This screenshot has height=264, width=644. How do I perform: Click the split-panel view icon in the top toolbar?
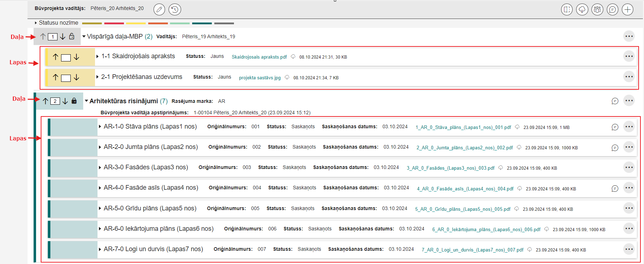(x=567, y=9)
